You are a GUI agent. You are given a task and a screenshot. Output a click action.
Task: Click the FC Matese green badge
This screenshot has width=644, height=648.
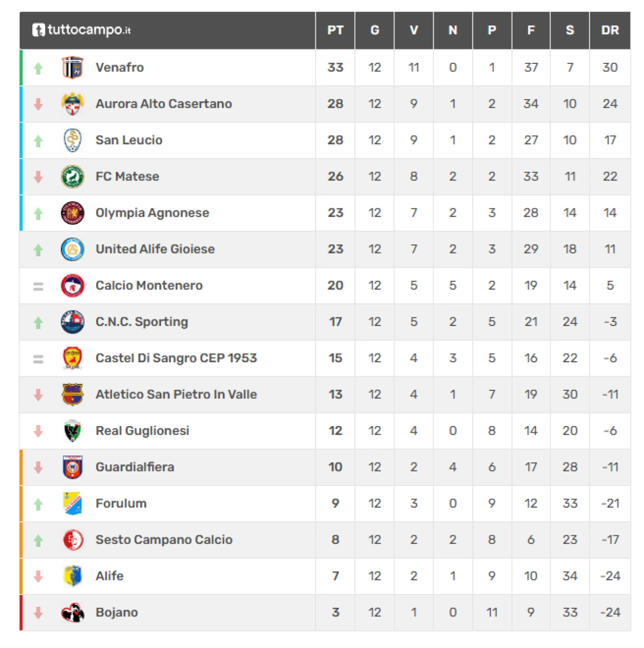72,177
